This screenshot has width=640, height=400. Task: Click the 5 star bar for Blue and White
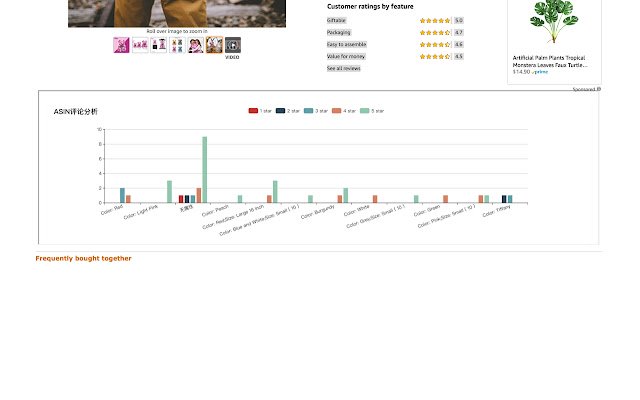point(311,199)
